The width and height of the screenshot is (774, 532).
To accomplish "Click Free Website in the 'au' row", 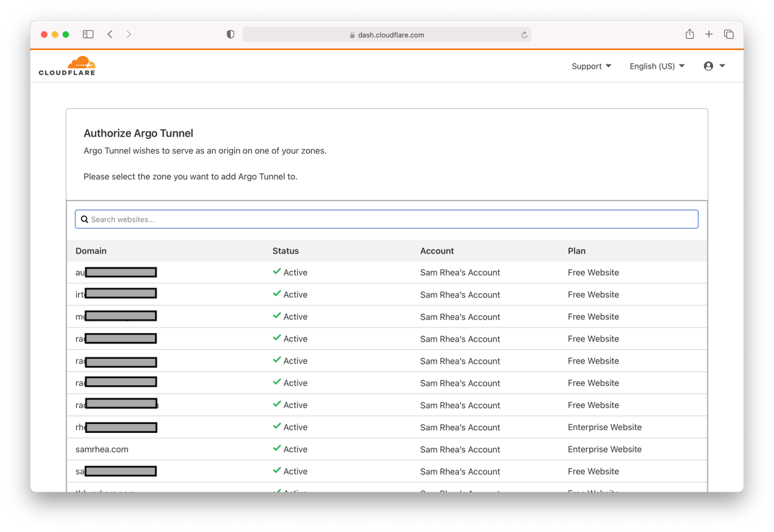I will 593,272.
